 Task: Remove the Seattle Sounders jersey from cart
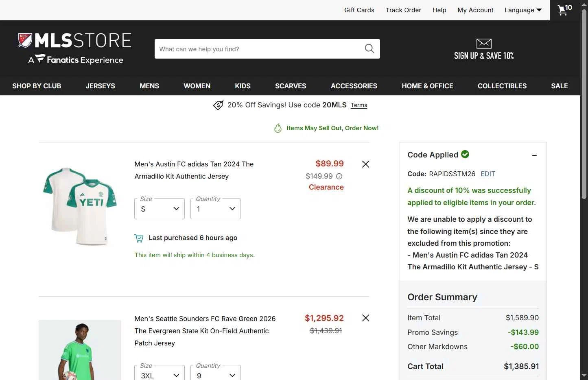coord(366,318)
